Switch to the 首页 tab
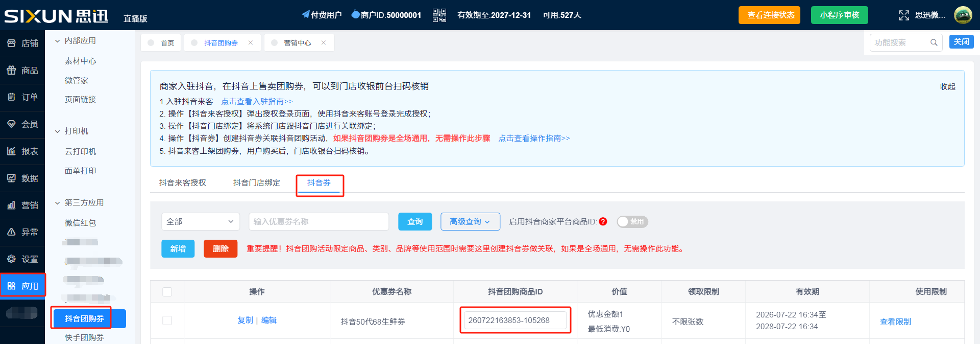 161,43
